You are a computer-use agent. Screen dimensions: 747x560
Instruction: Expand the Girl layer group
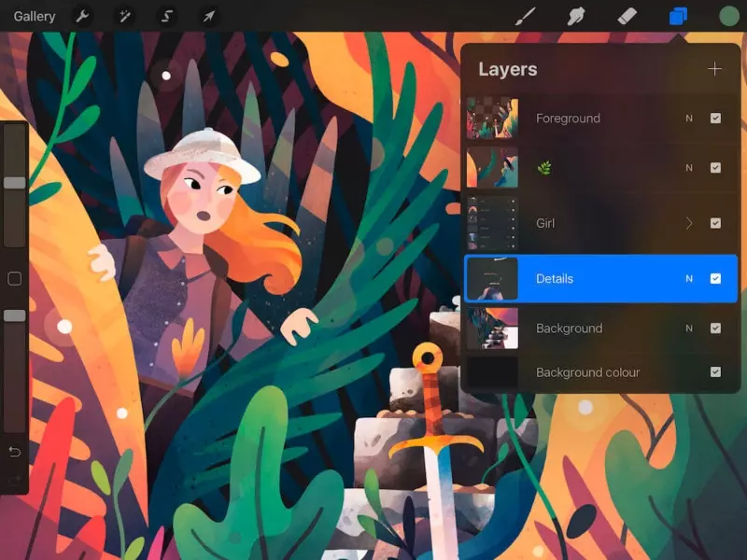tap(689, 223)
